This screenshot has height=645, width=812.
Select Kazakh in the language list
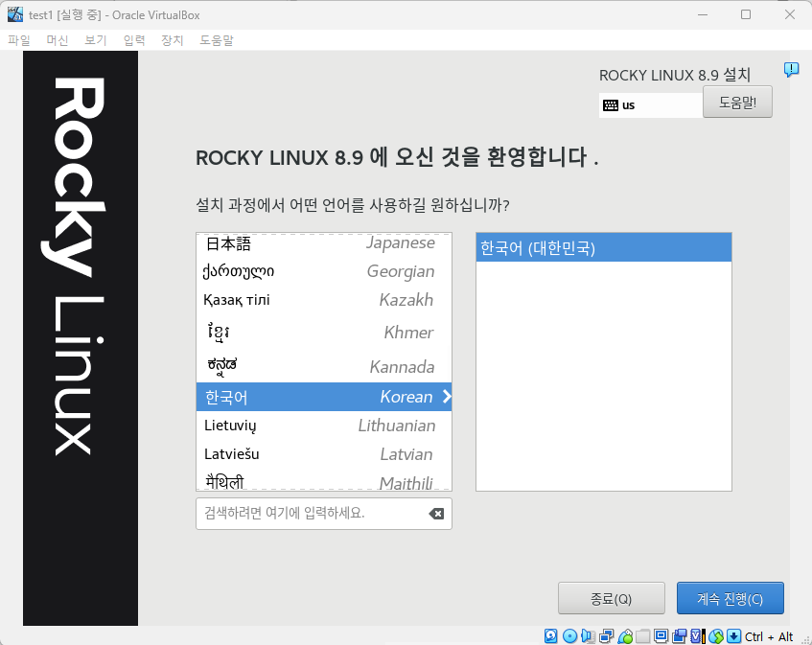tap(324, 300)
